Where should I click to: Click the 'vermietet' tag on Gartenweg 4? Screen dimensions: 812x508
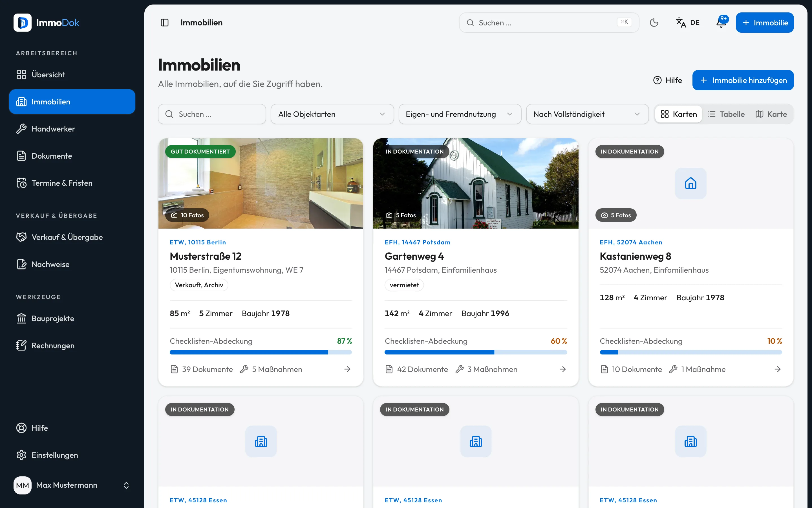[x=404, y=285]
